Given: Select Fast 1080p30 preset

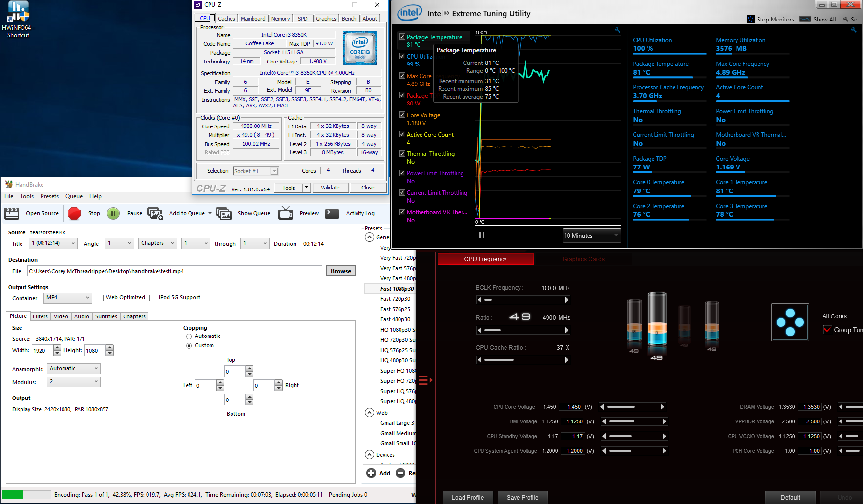Looking at the screenshot, I should [x=397, y=289].
